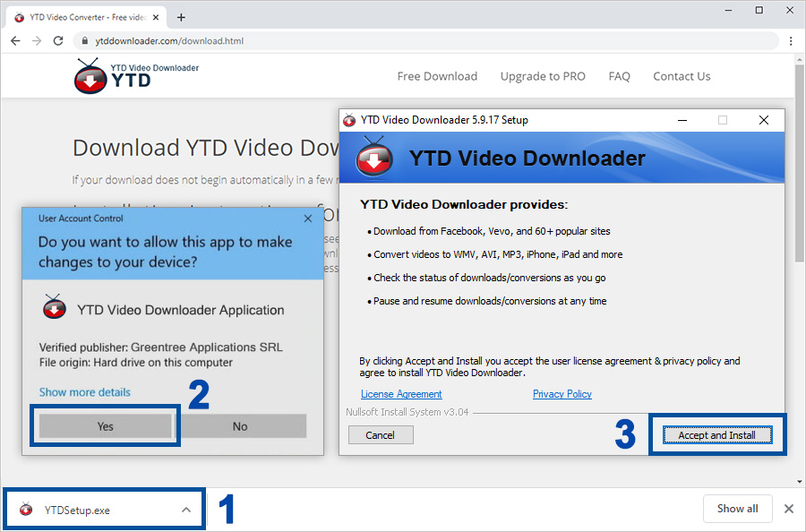Click the browser forward arrow
This screenshot has width=806, height=532.
tap(37, 41)
